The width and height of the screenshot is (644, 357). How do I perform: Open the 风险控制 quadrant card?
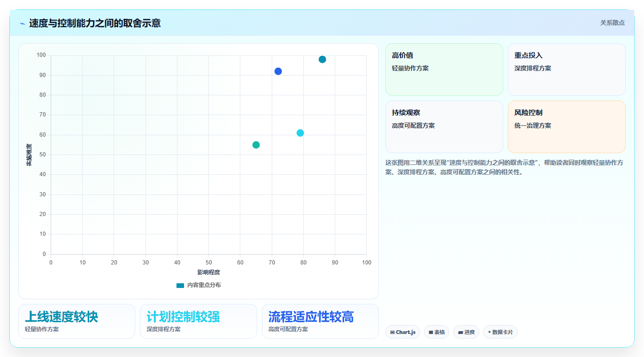pyautogui.click(x=567, y=127)
